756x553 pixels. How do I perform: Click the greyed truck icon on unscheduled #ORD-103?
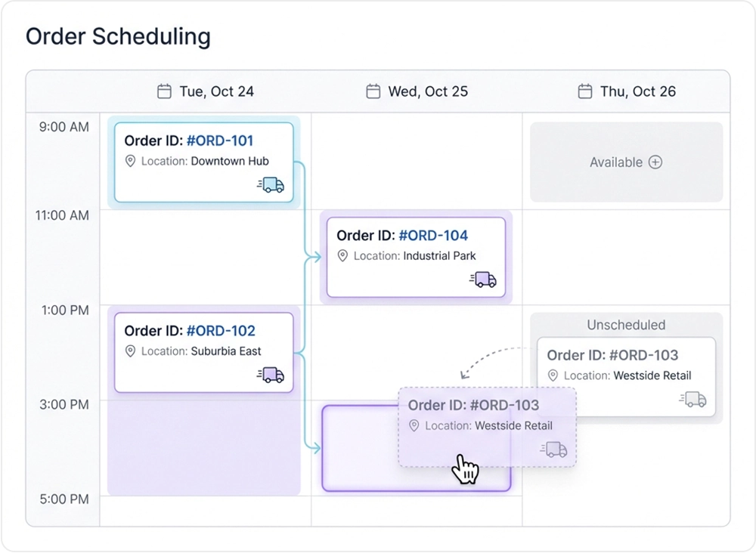click(x=692, y=399)
